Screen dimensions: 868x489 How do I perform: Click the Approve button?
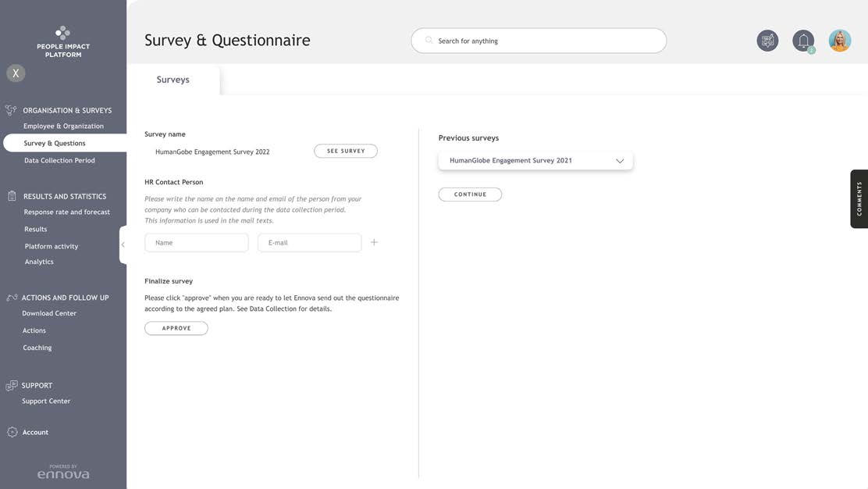click(x=176, y=328)
